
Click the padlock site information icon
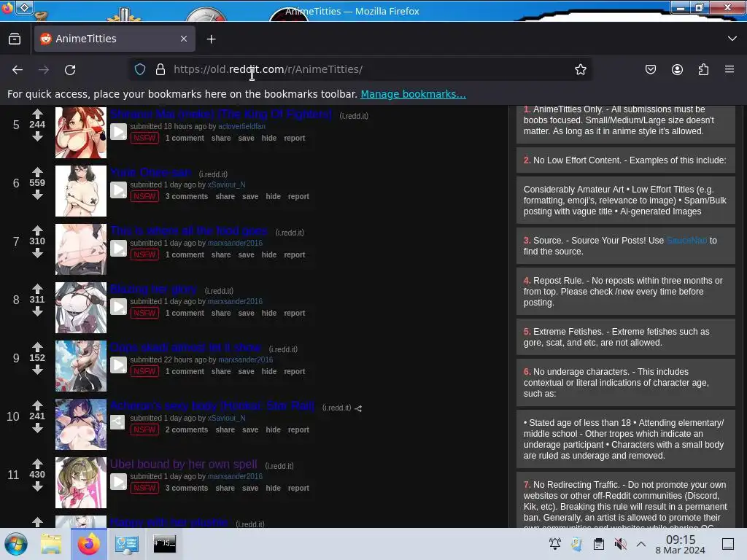click(x=160, y=69)
